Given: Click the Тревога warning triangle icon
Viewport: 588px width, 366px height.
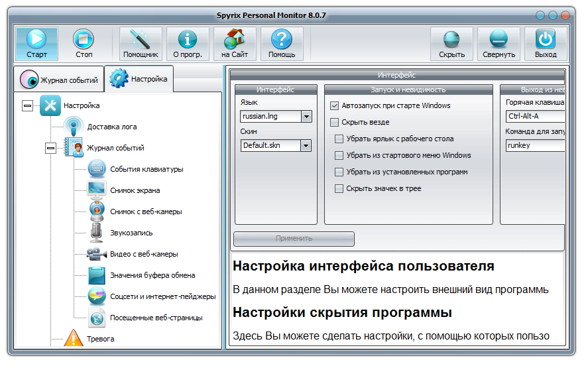Looking at the screenshot, I should tap(74, 338).
